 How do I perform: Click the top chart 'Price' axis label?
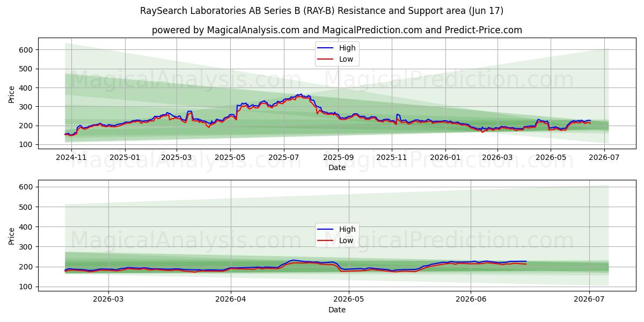click(12, 94)
